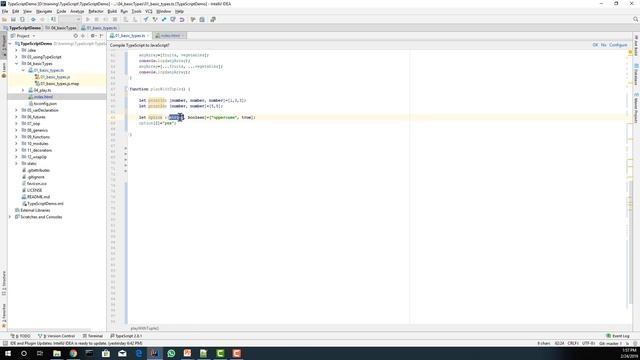Collapse the TypeScriptDemo root node
The image size is (640, 360).
coord(10,44)
